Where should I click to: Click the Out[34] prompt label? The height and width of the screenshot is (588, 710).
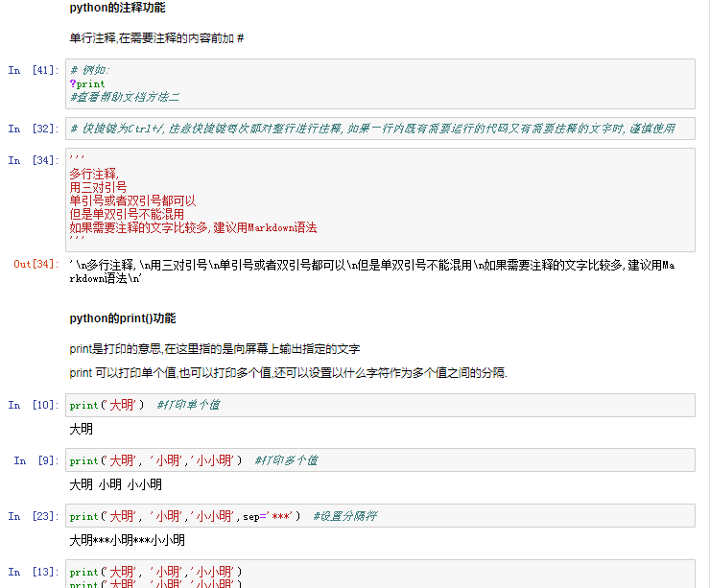coord(36,264)
